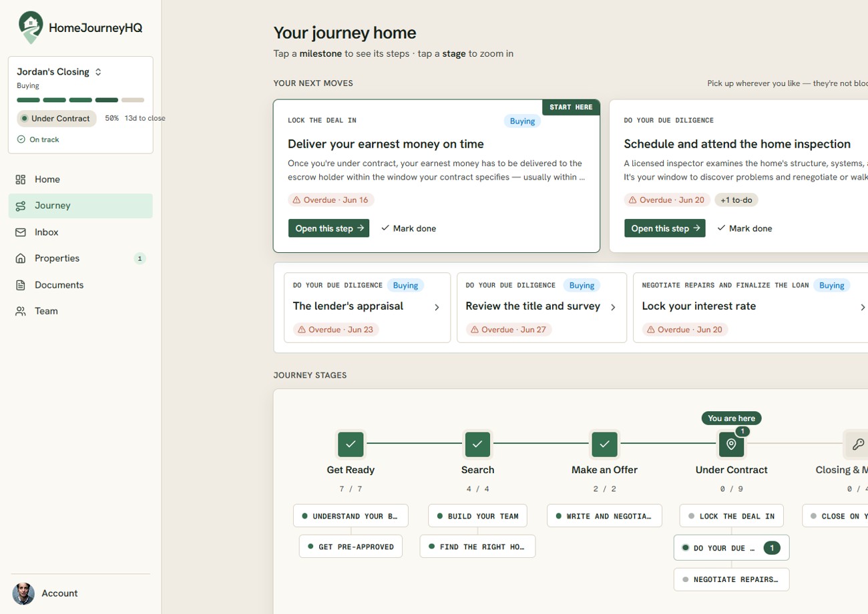Expand the Do Your Due milestone

(731, 548)
